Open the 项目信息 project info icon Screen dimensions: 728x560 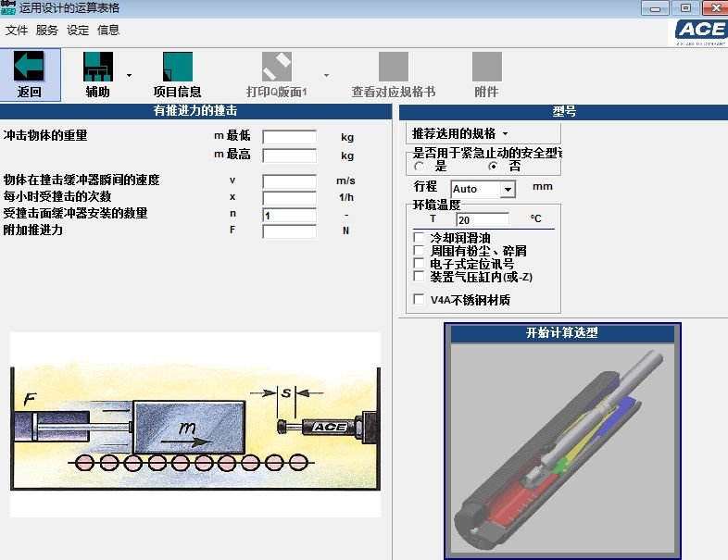pos(177,67)
